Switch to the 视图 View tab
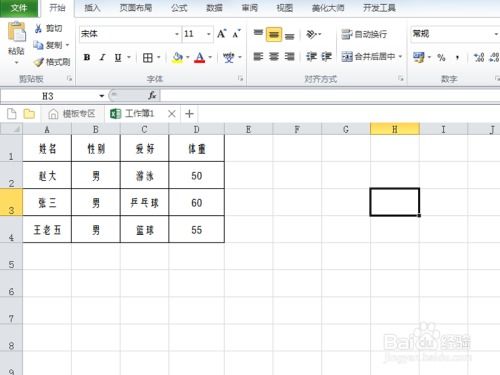Image resolution: width=500 pixels, height=375 pixels. point(284,8)
